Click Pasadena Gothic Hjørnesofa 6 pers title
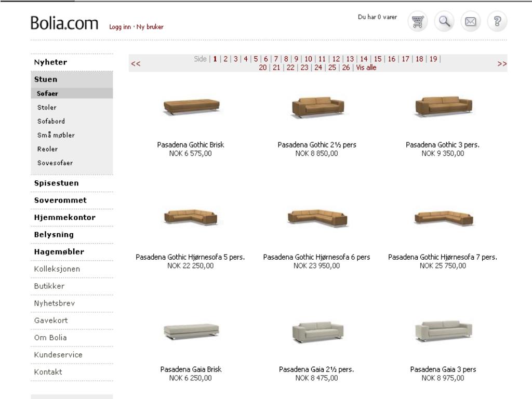532x399 pixels. pos(316,257)
